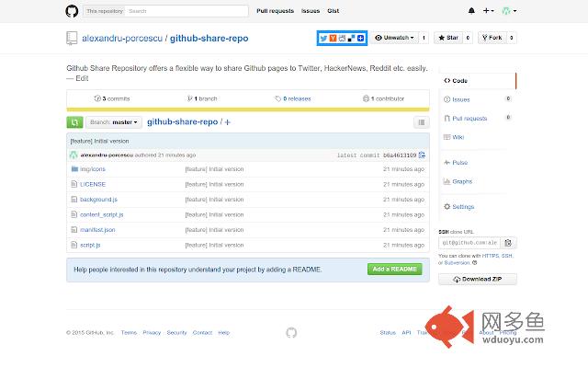Click Download ZIP button
The image size is (588, 368).
(x=478, y=279)
